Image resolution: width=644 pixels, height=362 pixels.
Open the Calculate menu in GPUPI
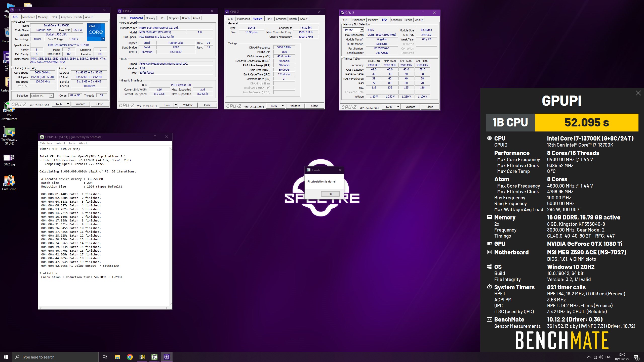point(46,143)
